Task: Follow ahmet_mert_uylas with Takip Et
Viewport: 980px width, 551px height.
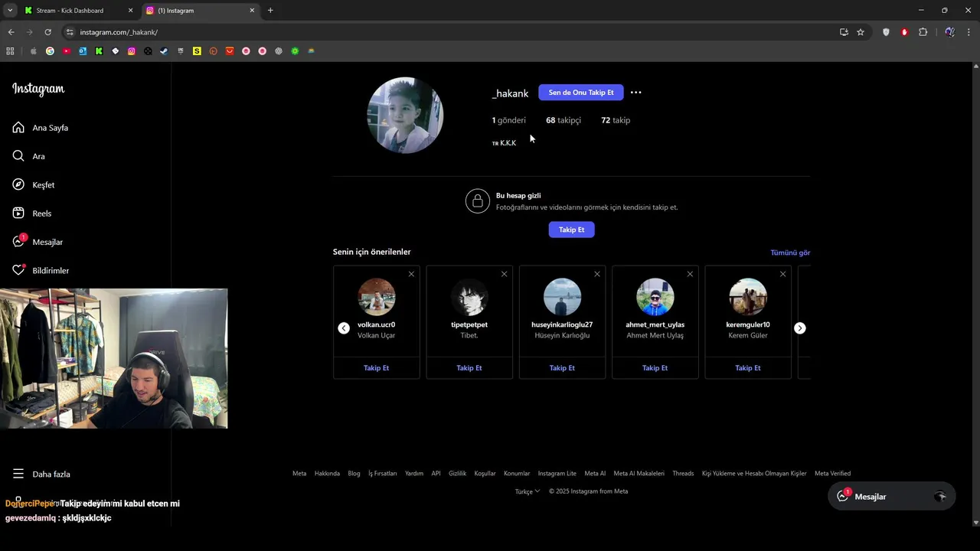Action: pos(655,368)
